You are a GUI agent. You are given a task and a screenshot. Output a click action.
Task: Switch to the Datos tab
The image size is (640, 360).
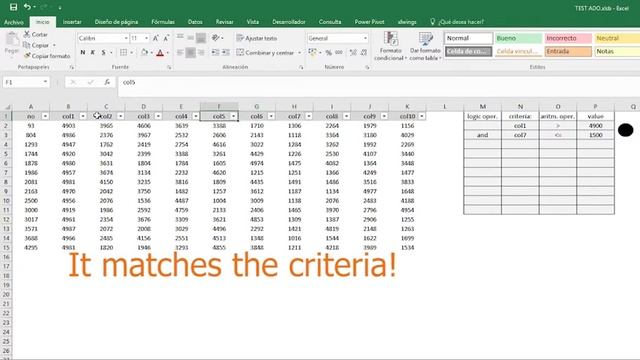click(195, 22)
